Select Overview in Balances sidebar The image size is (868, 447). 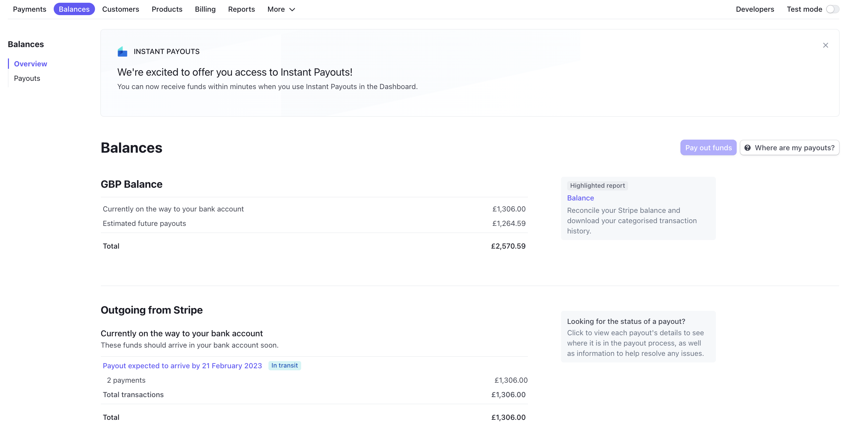click(x=30, y=64)
